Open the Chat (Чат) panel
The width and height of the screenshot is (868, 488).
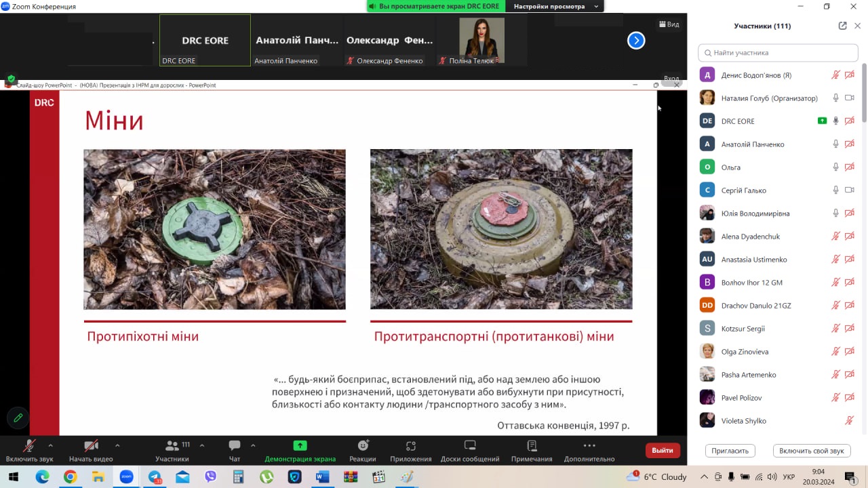pyautogui.click(x=235, y=446)
